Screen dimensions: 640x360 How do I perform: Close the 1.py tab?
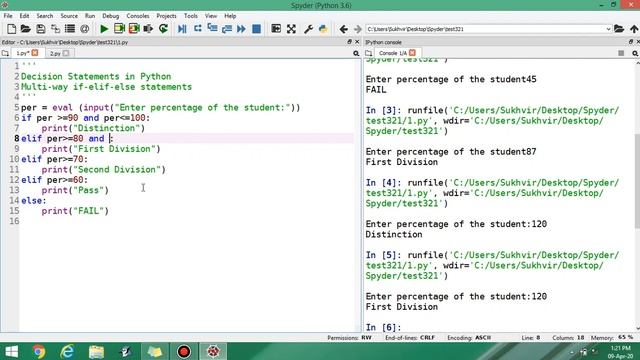(x=35, y=53)
